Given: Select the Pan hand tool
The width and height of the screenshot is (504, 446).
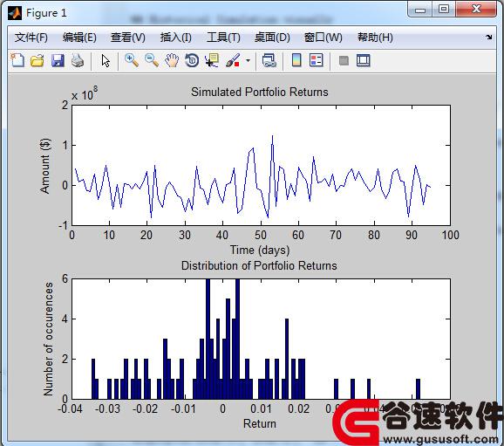Looking at the screenshot, I should [172, 60].
